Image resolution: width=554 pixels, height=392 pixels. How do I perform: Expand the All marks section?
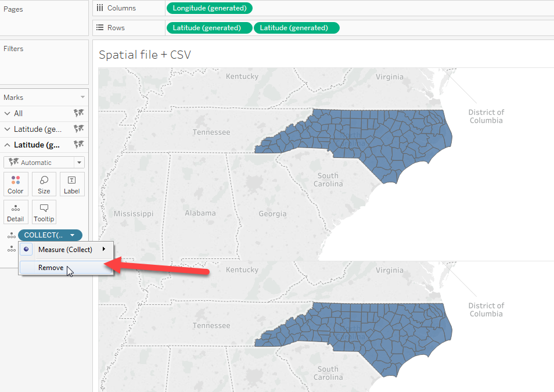coord(7,113)
